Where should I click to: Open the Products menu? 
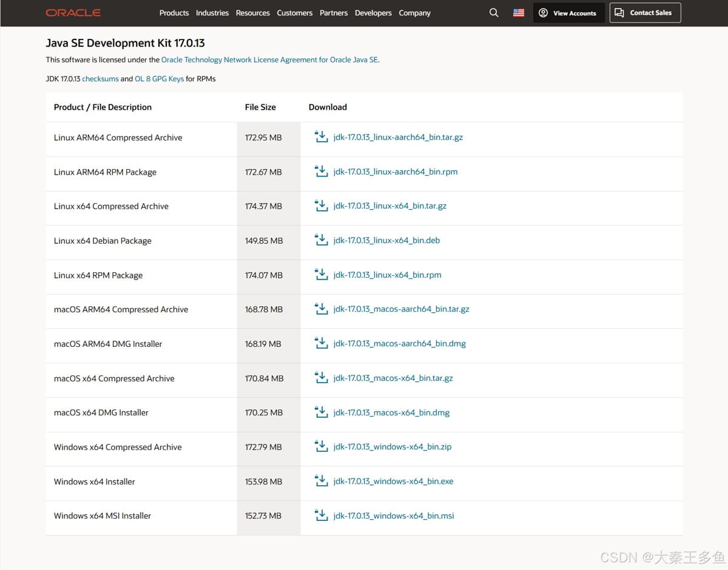[x=174, y=13]
